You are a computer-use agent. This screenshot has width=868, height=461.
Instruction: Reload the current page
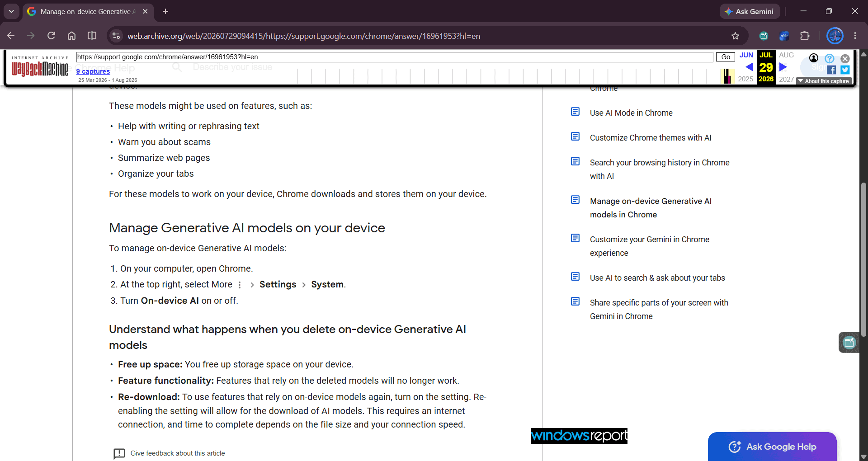(x=51, y=36)
